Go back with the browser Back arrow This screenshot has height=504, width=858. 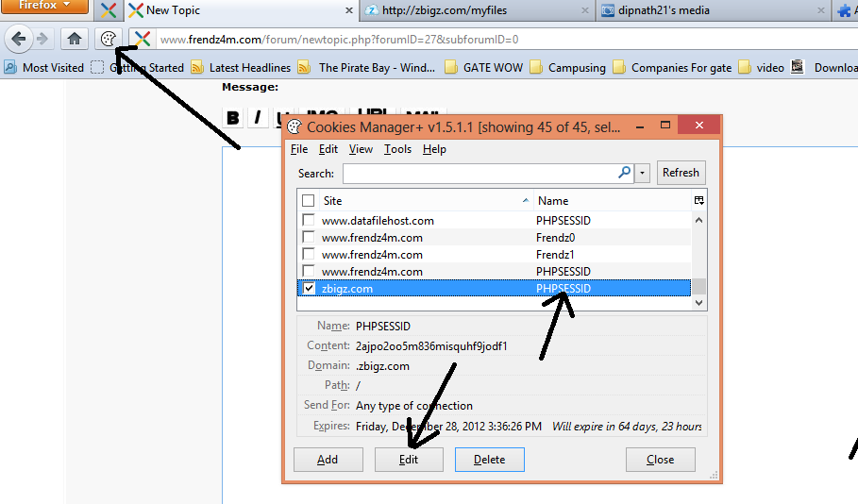tap(19, 39)
